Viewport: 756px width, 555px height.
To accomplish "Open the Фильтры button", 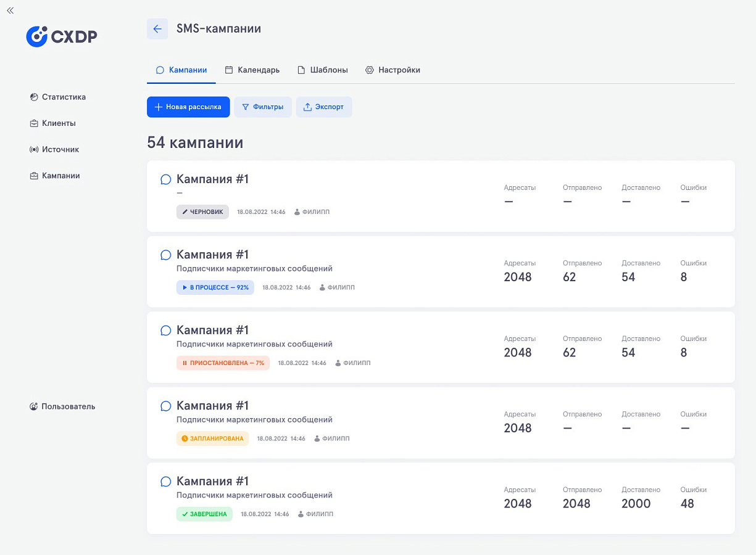I will (x=263, y=107).
